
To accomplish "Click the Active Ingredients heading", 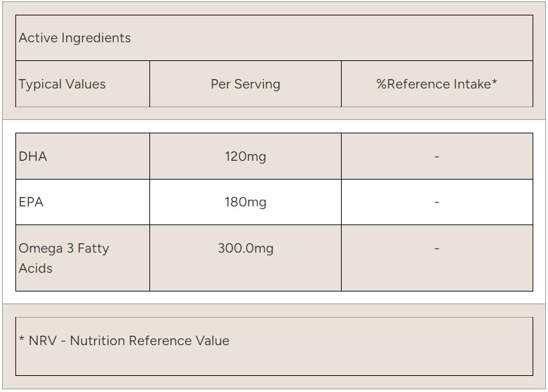I will tap(74, 38).
